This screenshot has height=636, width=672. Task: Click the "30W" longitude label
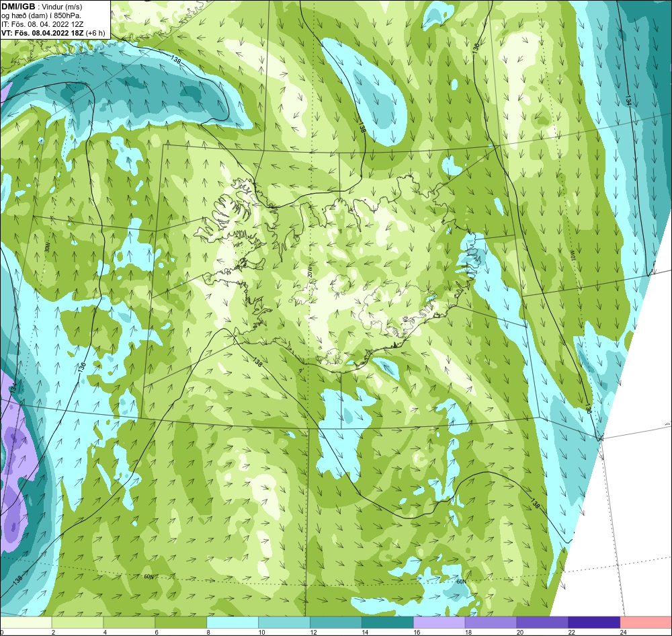pos(47,247)
